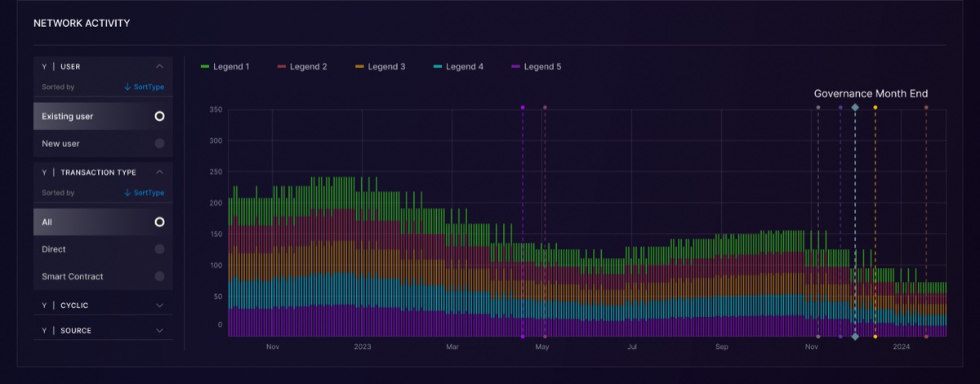Click the Governance Month End diamond marker
This screenshot has width=980, height=384.
(855, 107)
